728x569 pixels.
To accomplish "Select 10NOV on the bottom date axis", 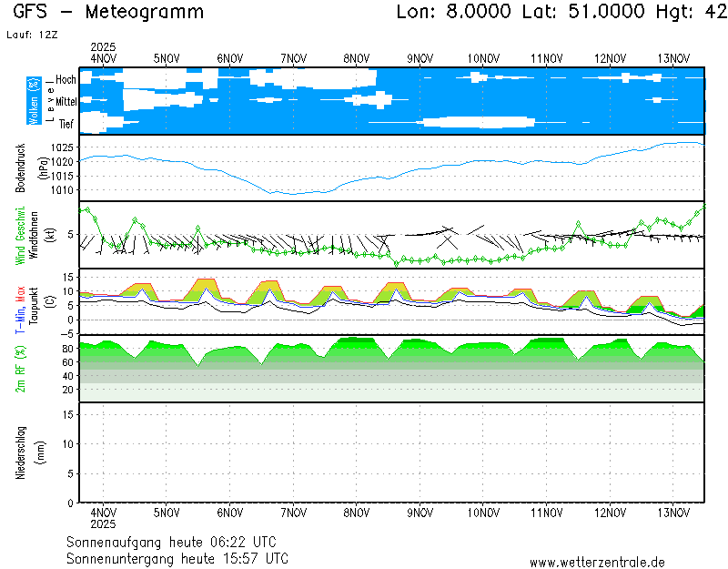I will [x=482, y=513].
